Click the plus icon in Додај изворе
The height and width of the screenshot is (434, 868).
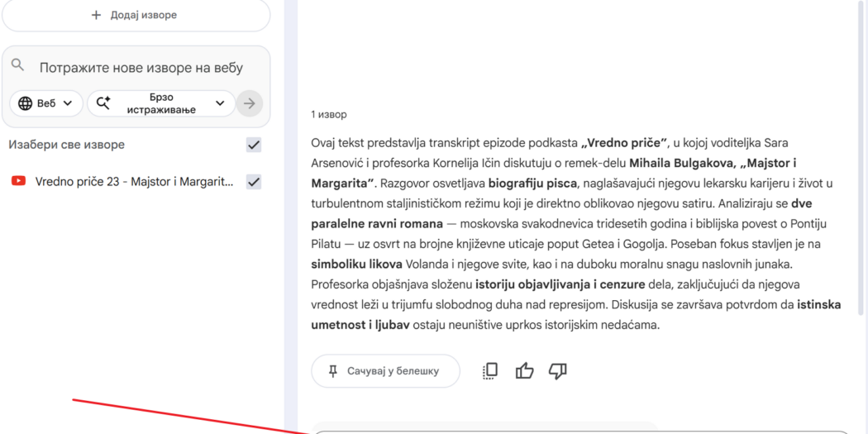(x=96, y=15)
